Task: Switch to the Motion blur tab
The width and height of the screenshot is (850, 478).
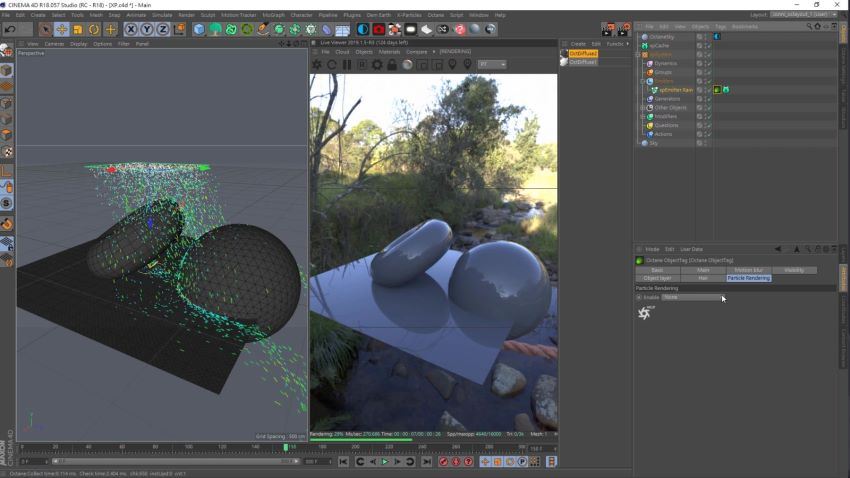Action: click(748, 270)
